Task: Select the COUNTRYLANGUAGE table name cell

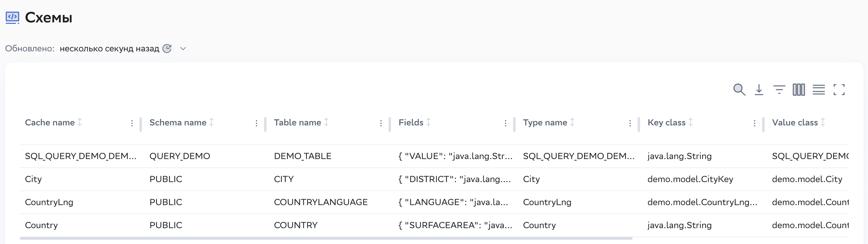Action: [x=321, y=202]
